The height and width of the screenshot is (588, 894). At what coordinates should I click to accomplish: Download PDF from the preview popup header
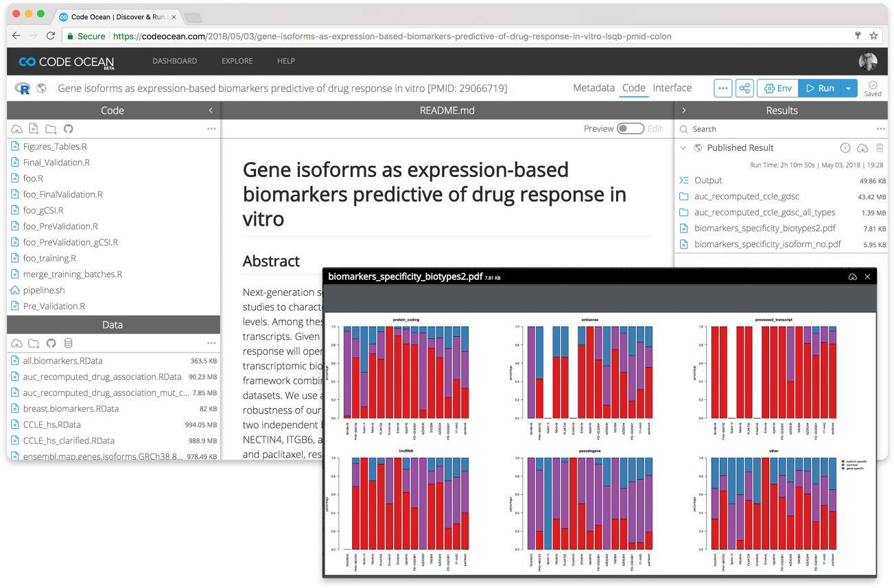[x=852, y=277]
